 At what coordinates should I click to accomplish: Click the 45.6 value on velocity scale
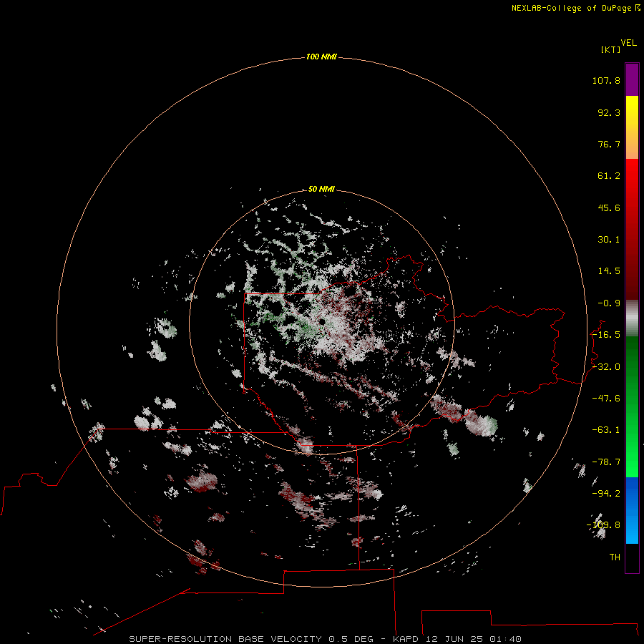click(609, 208)
